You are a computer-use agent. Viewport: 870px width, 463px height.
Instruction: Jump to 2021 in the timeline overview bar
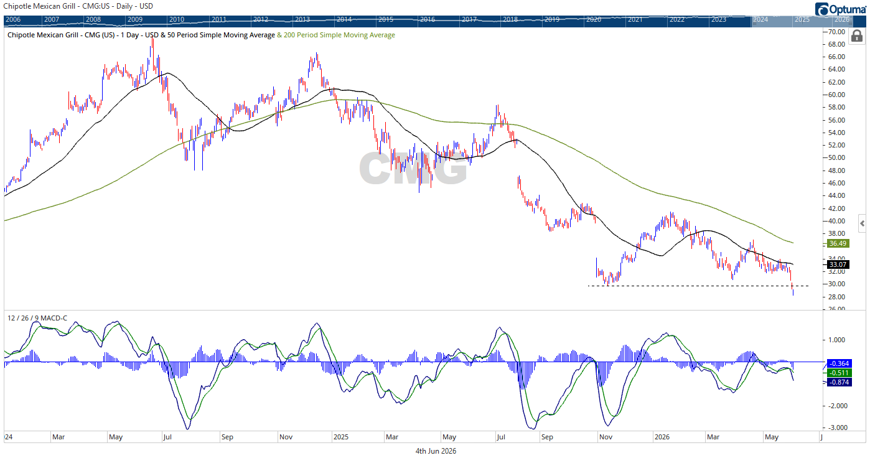[635, 19]
